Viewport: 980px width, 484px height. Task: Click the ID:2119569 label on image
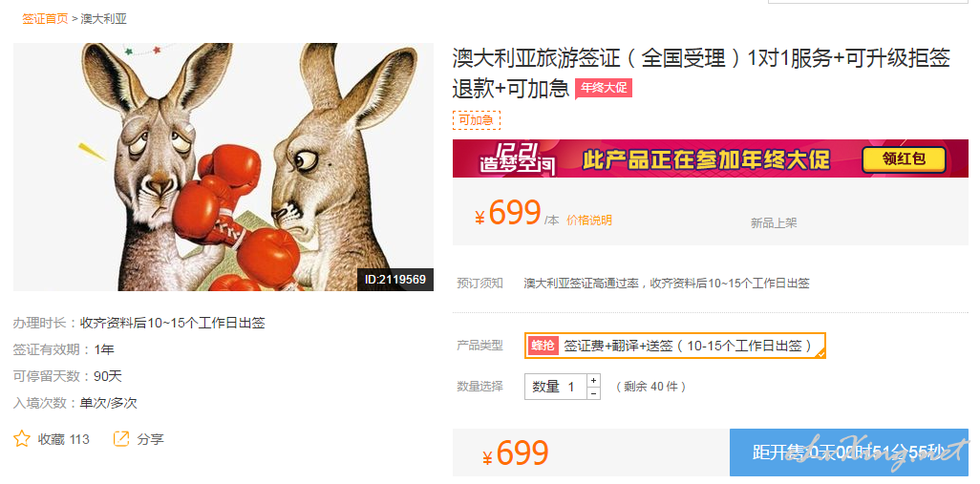pyautogui.click(x=395, y=279)
